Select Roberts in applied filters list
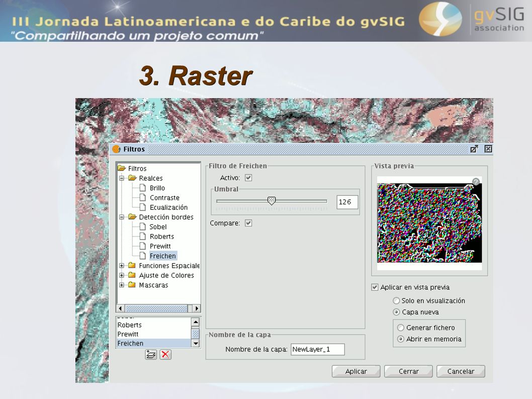The image size is (532, 399). tap(154, 325)
